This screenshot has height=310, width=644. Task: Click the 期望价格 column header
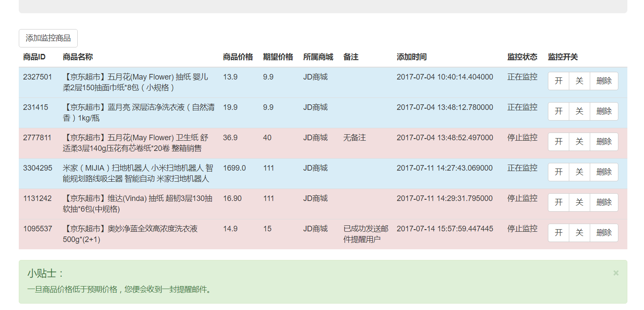278,57
